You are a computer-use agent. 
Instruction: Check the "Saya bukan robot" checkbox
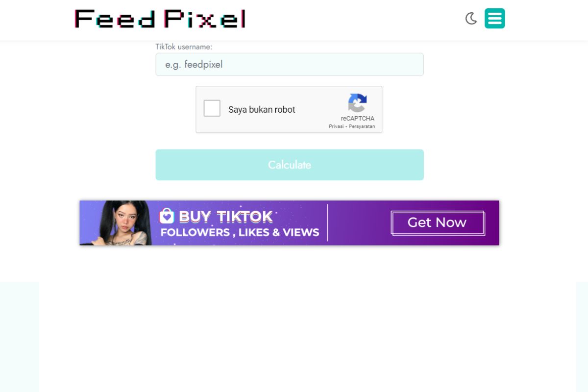212,108
